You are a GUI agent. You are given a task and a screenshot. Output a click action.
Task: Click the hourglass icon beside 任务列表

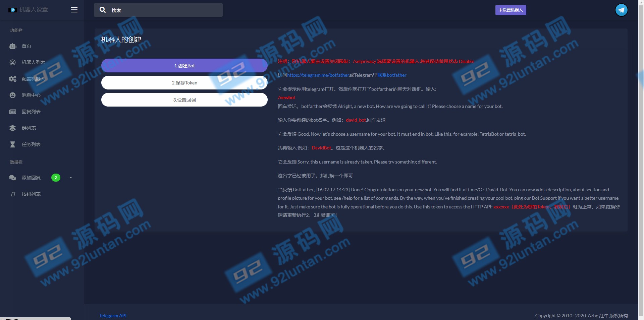[x=12, y=144]
